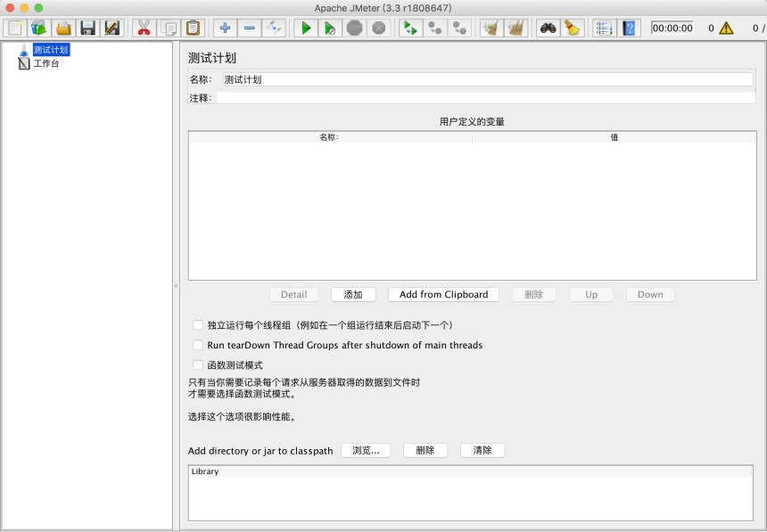Screen dimensions: 767x532
Task: Click the 名称 column header in variables table
Action: pos(330,137)
